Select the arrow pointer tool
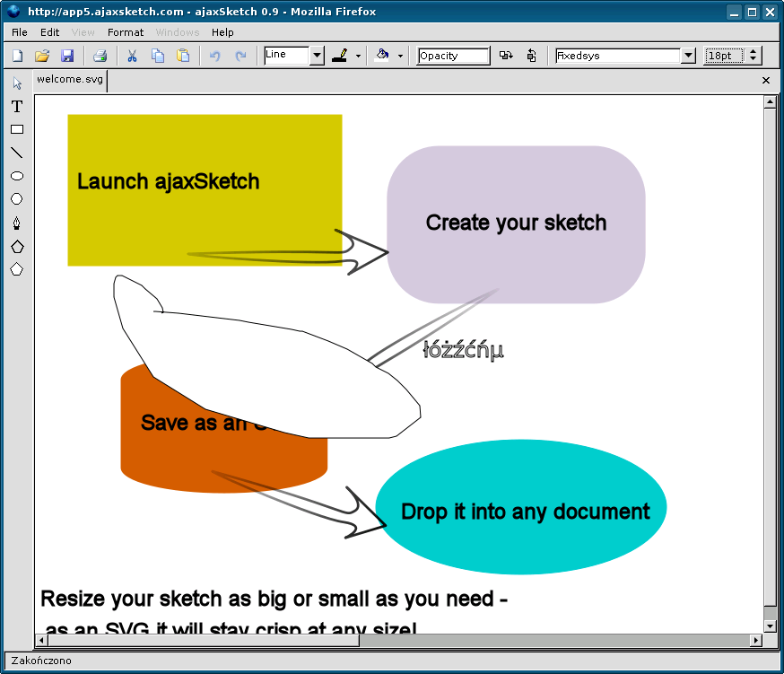 click(x=17, y=83)
